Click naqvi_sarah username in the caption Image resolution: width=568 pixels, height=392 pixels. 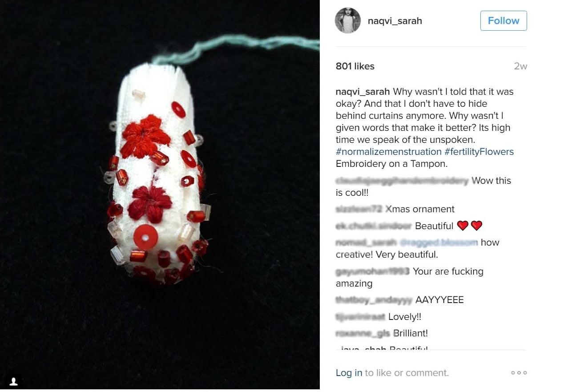coord(363,92)
